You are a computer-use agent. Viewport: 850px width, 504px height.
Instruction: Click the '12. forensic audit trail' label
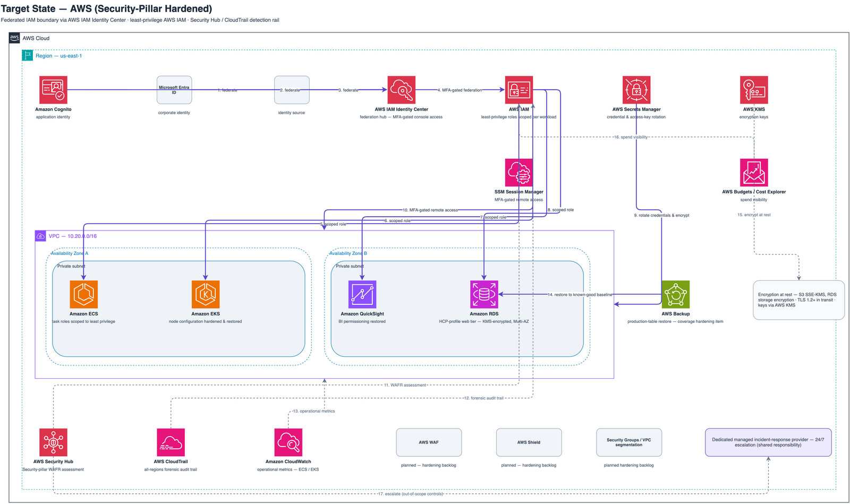click(483, 398)
